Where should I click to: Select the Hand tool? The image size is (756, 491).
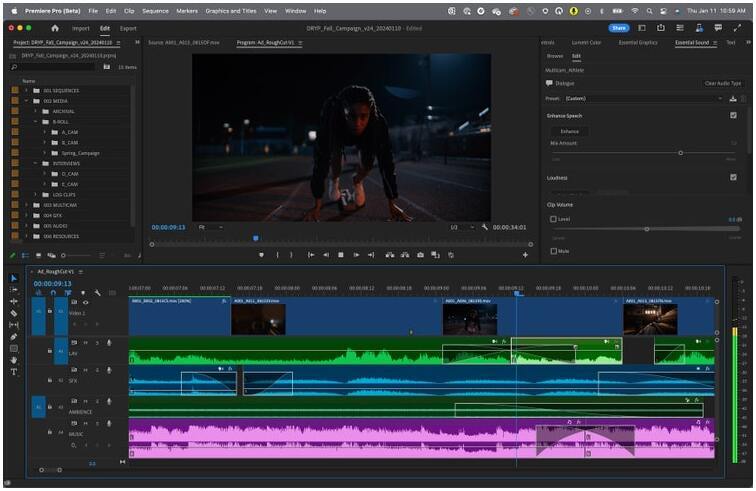click(x=14, y=360)
